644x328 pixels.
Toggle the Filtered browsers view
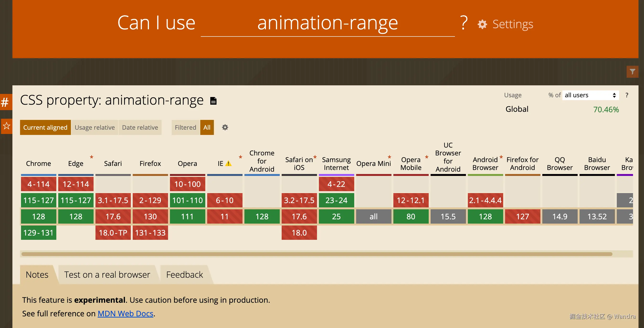click(185, 127)
